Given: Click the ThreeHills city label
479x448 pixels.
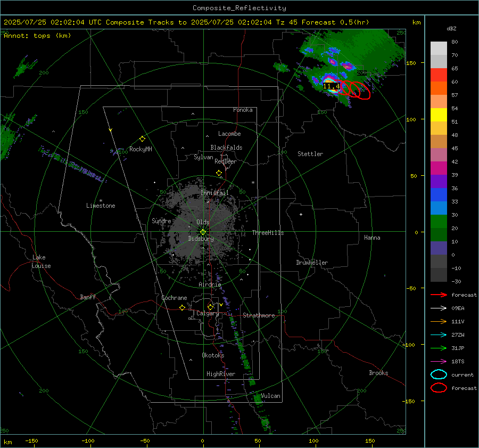Looking at the screenshot, I should 268,233.
